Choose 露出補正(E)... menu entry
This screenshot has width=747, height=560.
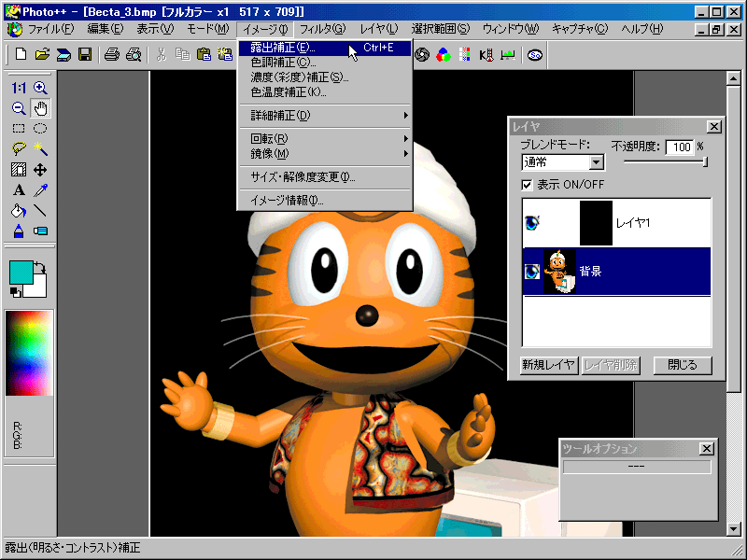tap(324, 48)
